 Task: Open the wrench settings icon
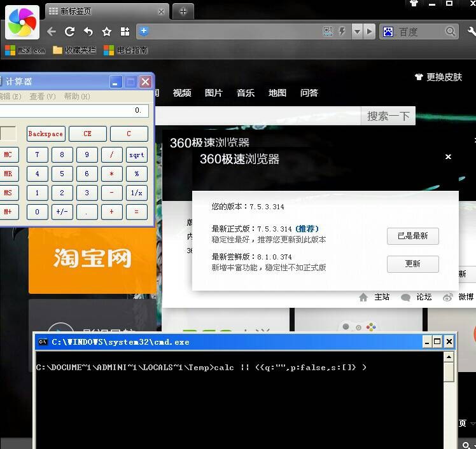click(x=471, y=31)
